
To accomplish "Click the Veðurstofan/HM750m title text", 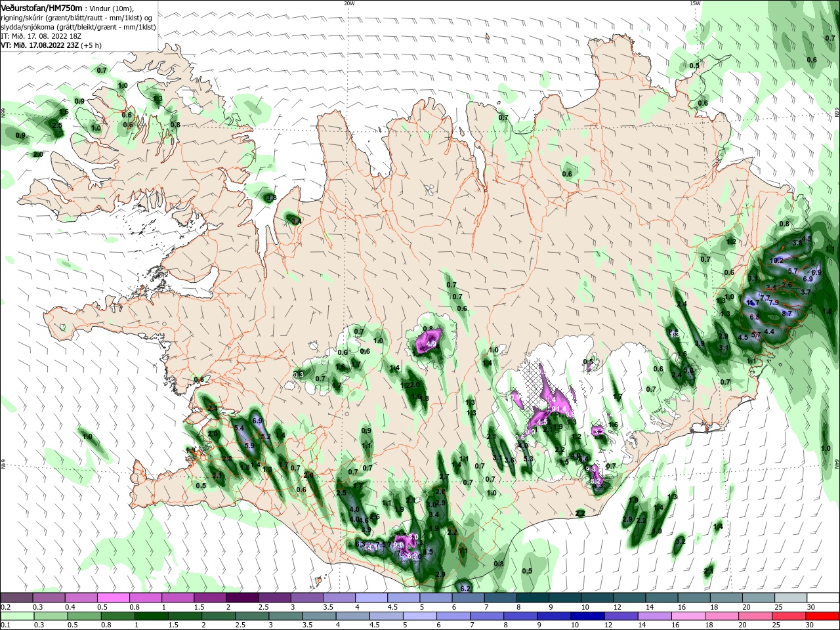I will coord(41,7).
